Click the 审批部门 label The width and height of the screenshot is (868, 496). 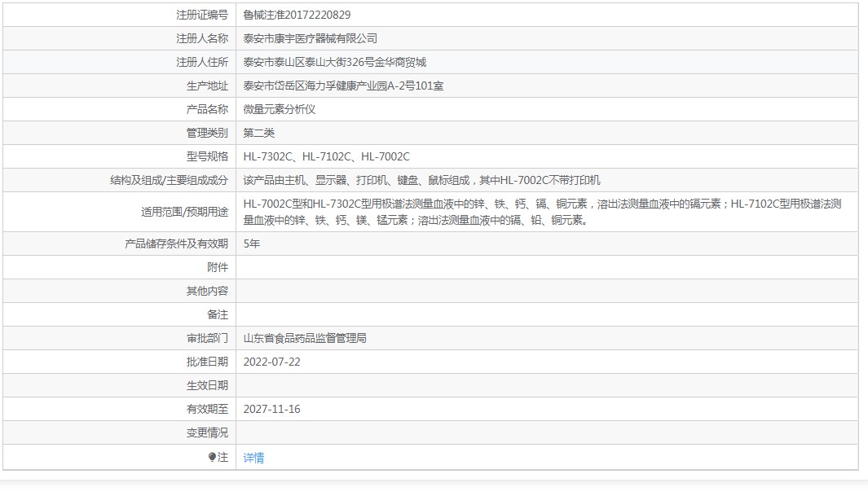pos(207,338)
